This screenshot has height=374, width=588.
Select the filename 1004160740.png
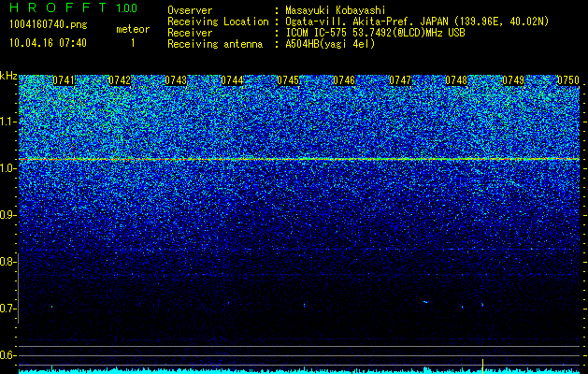click(49, 25)
